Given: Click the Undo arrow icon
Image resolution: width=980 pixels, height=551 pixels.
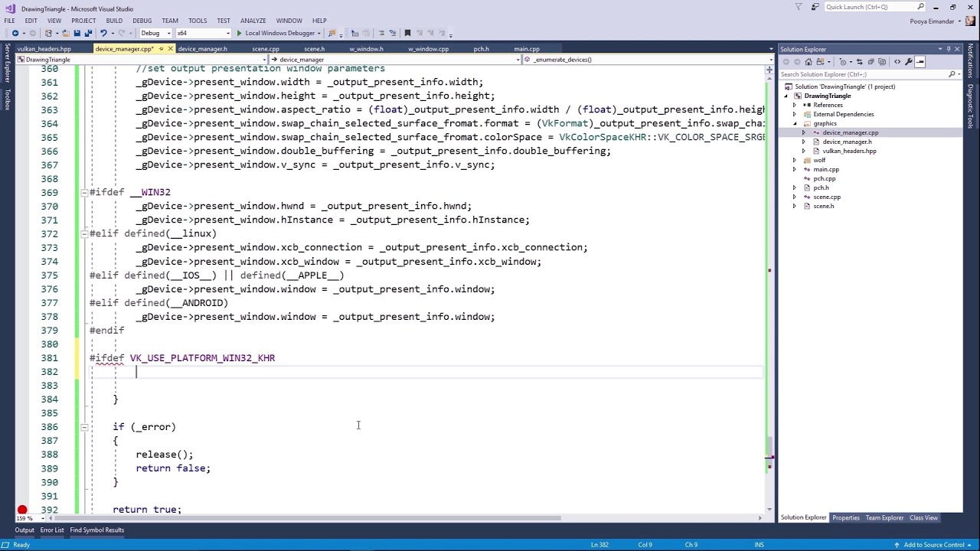Looking at the screenshot, I should click(x=103, y=33).
